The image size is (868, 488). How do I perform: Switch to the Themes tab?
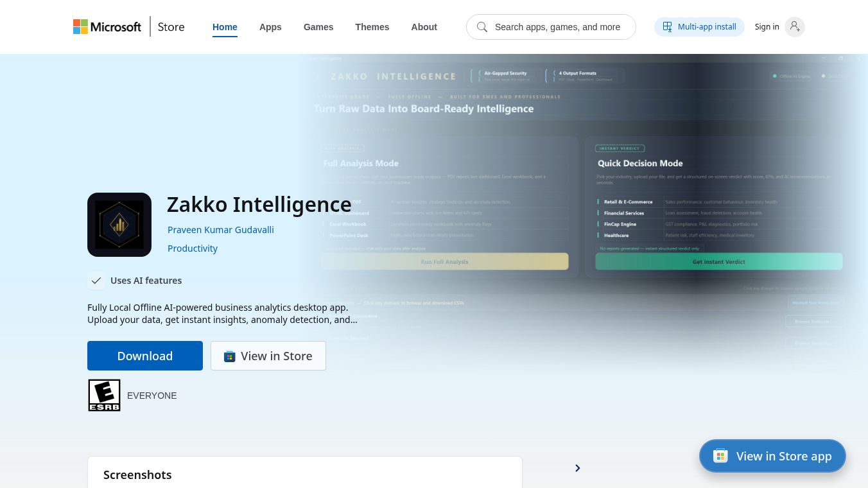click(372, 27)
